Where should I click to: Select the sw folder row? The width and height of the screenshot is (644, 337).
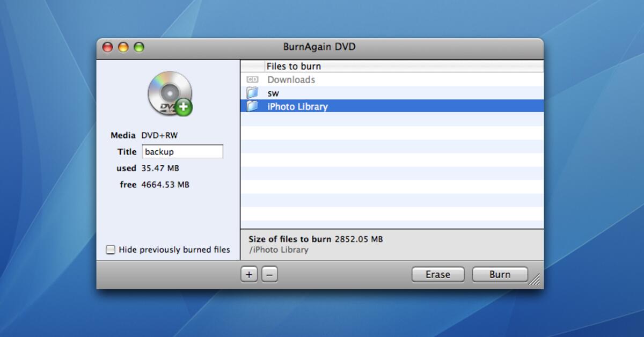coord(274,93)
